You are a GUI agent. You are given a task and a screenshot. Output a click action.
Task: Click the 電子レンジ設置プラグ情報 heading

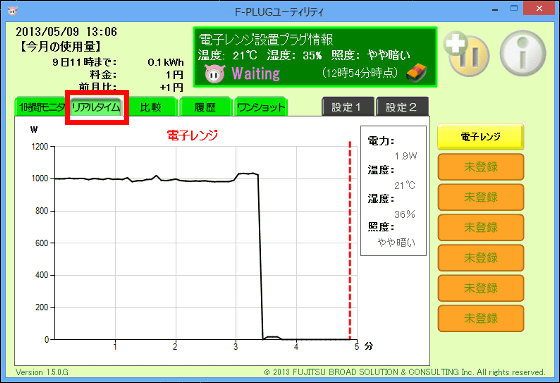(x=266, y=40)
